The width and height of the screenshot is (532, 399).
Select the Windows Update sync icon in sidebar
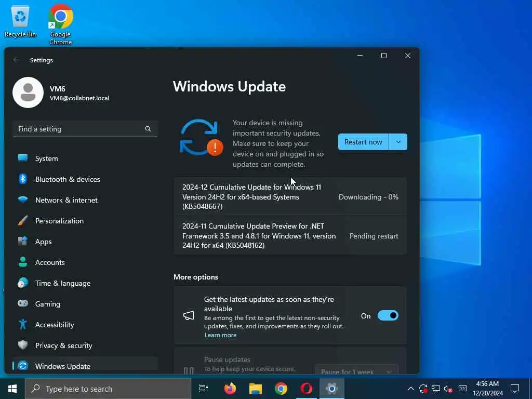[23, 366]
